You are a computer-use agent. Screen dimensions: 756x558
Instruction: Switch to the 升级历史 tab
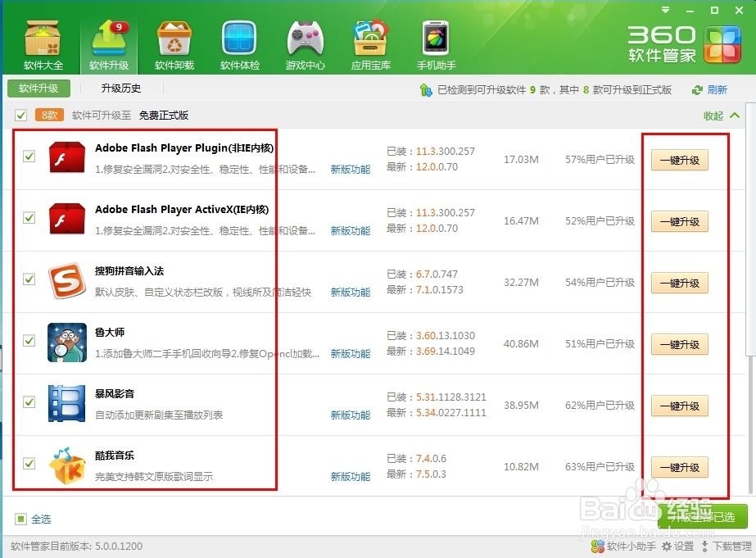pos(120,88)
